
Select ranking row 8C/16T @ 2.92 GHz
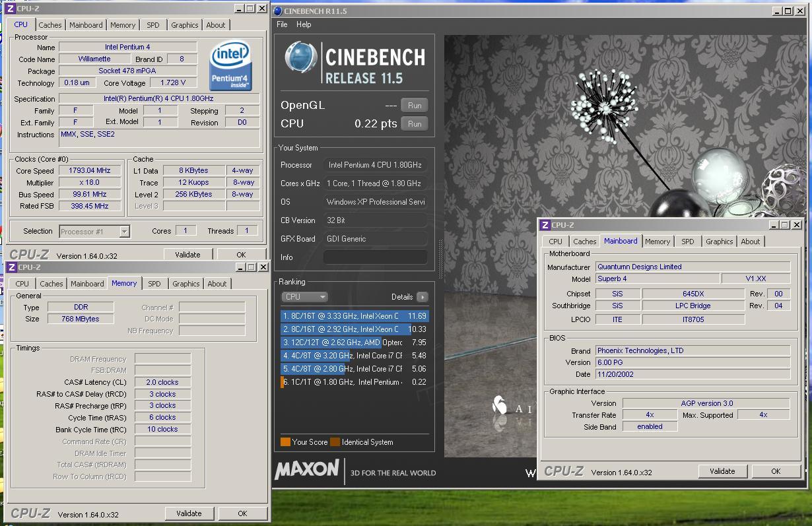355,329
